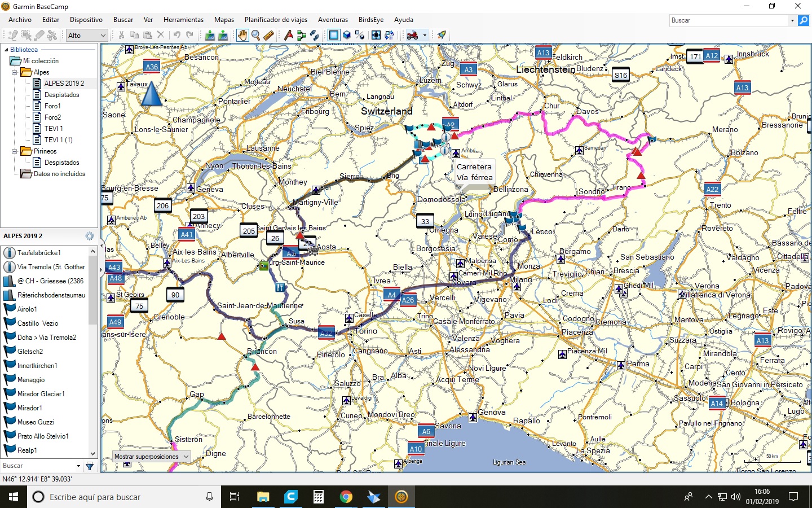812x508 pixels.
Task: Open the Dispositivo menu
Action: tap(86, 19)
